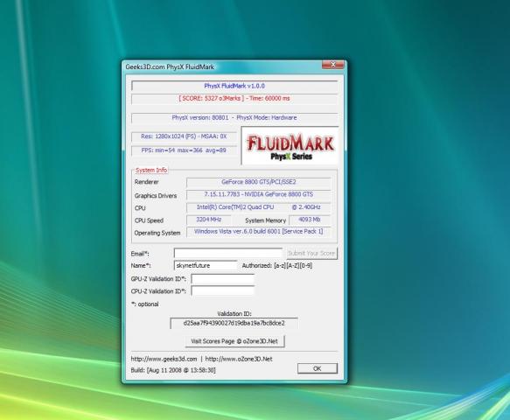Select the PhysX version 80801 text
The height and width of the screenshot is (420, 510).
[x=234, y=117]
